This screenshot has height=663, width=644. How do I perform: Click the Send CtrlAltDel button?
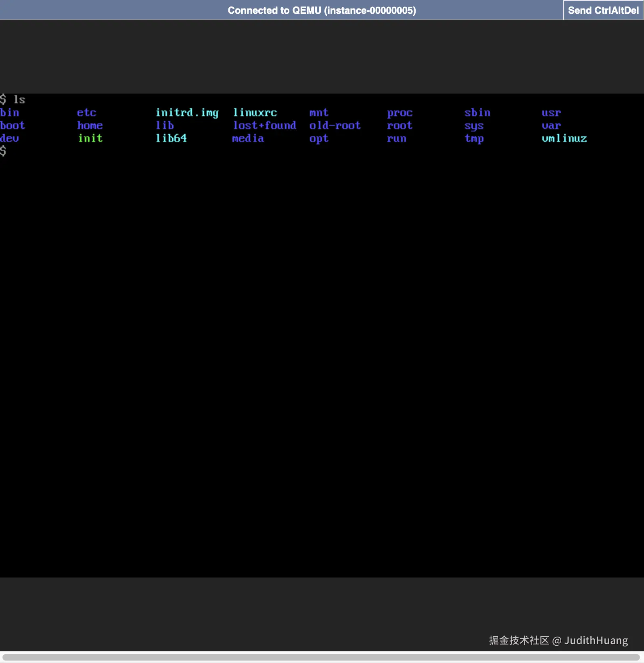[x=603, y=10]
